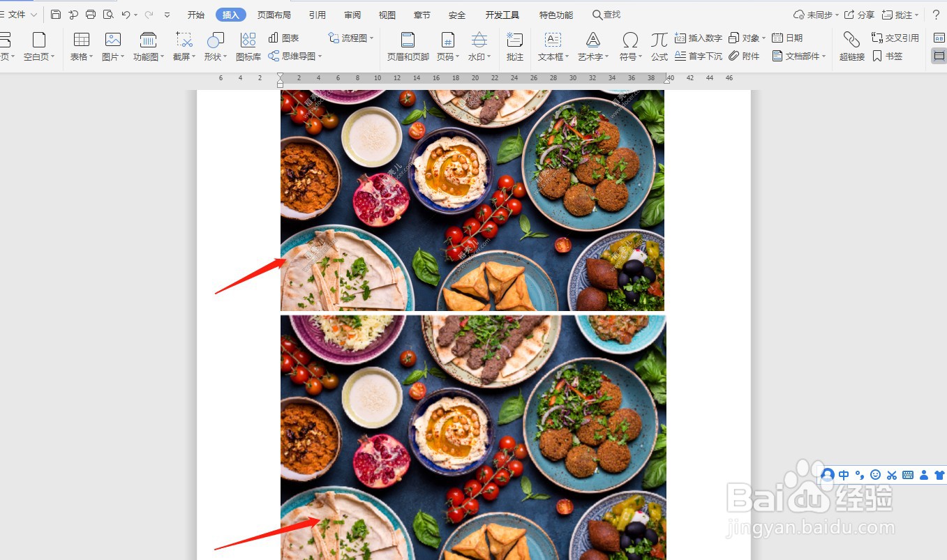Image resolution: width=947 pixels, height=560 pixels.
Task: Click the Undo arrow icon
Action: coord(126,15)
